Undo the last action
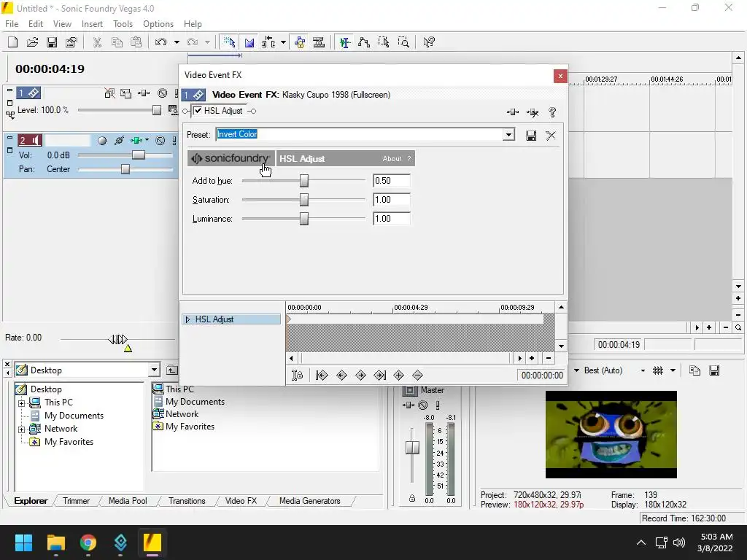Viewport: 747px width, 560px height. 161,42
